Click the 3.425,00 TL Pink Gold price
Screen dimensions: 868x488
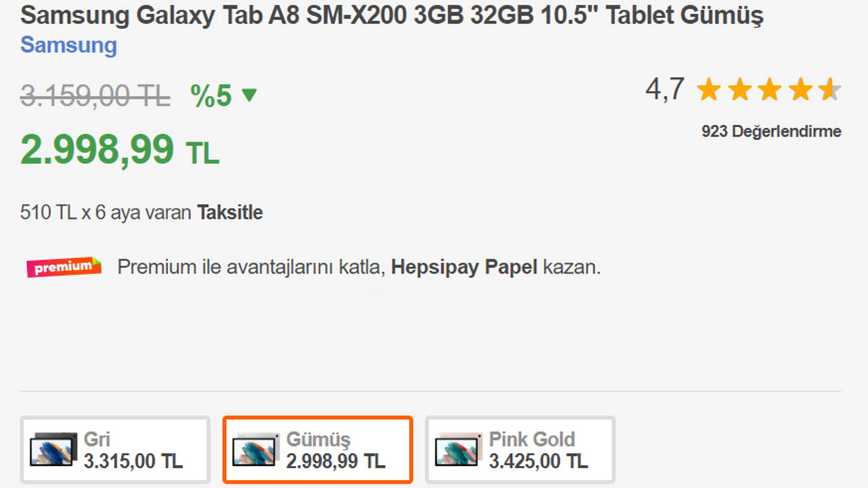(538, 462)
